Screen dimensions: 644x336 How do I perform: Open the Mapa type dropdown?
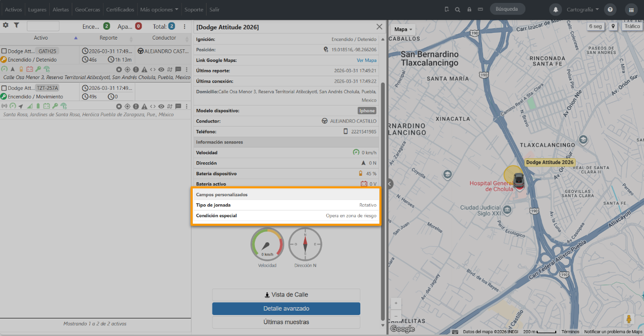pyautogui.click(x=403, y=29)
